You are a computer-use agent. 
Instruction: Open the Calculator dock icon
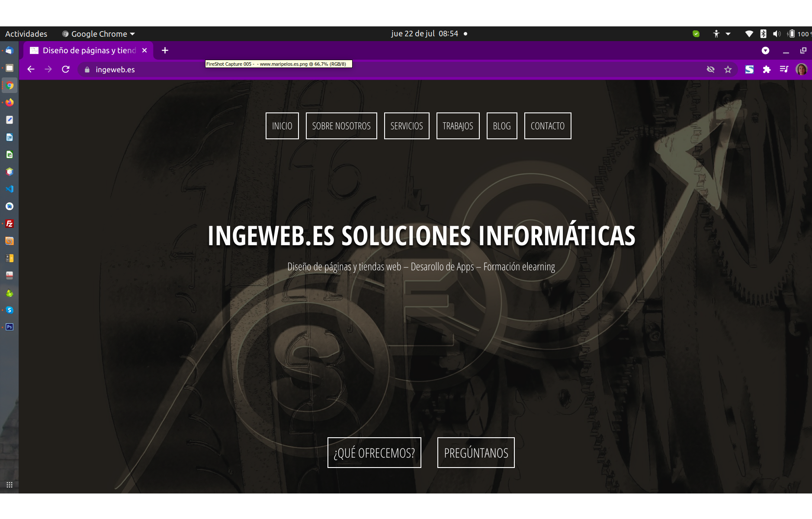coord(10,258)
